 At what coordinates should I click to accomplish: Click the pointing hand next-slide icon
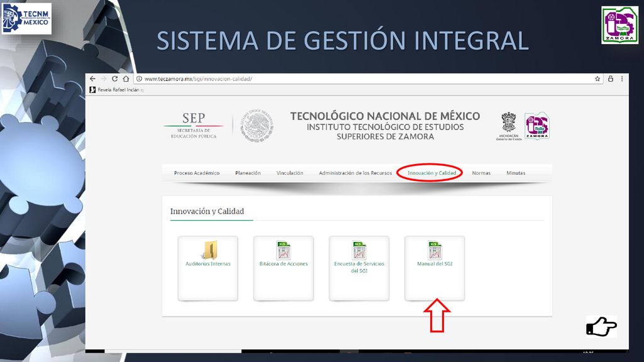602,327
